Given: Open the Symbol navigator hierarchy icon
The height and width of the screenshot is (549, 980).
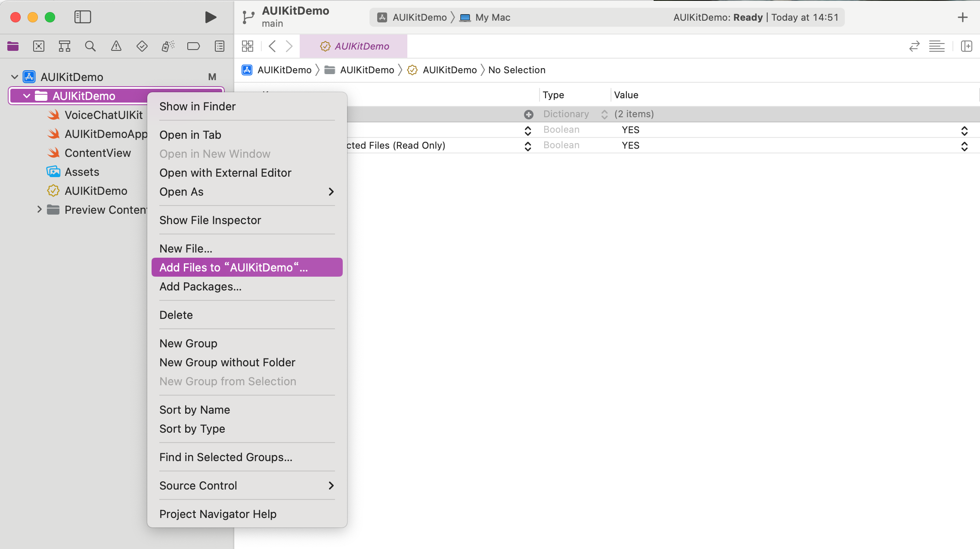Looking at the screenshot, I should (x=65, y=46).
